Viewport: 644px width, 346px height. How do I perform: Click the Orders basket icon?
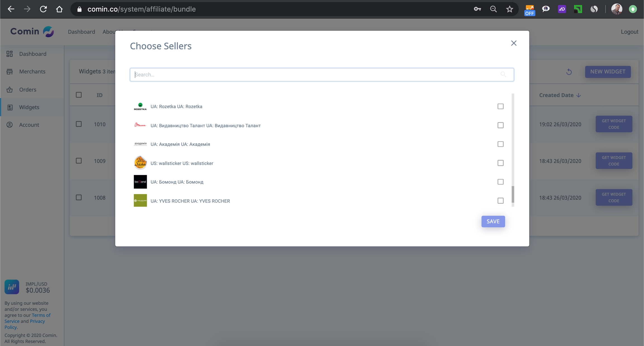pos(10,89)
